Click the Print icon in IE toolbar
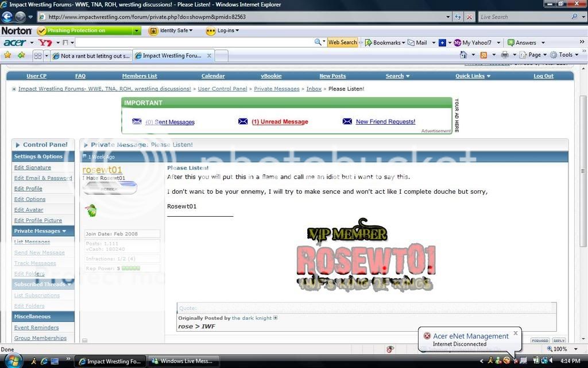 [x=505, y=55]
